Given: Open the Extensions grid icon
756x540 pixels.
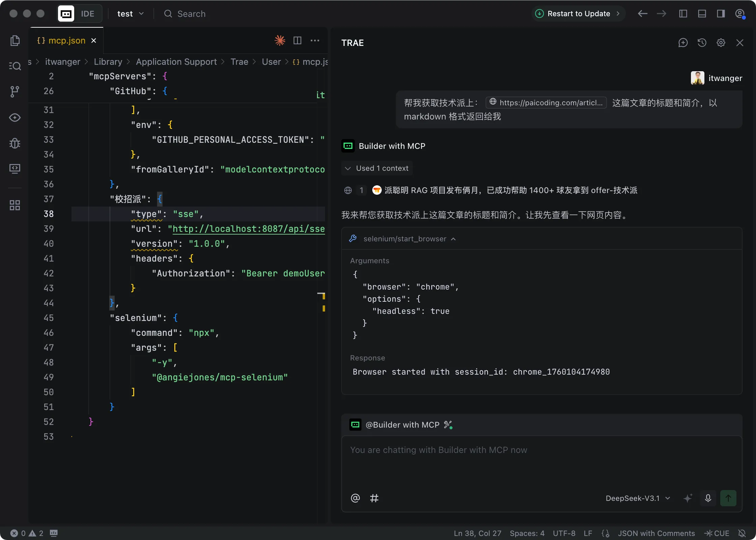Looking at the screenshot, I should tap(15, 205).
